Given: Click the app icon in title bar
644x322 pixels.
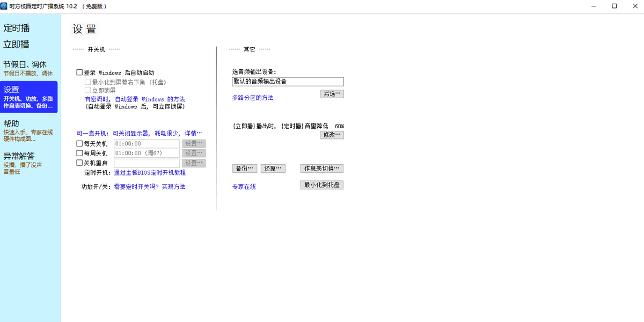Looking at the screenshot, I should coord(5,6).
